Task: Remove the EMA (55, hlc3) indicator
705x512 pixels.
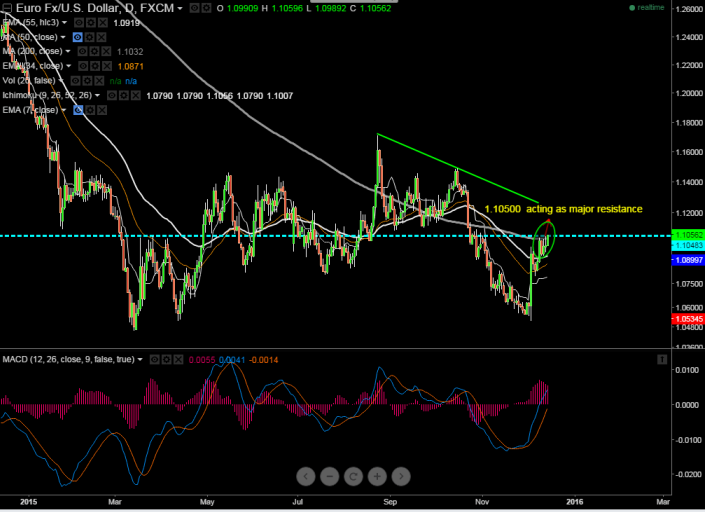Action: (x=103, y=22)
